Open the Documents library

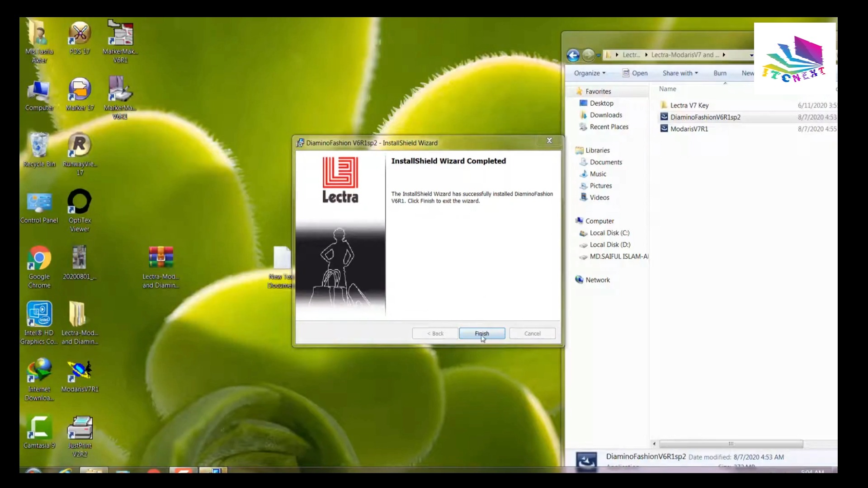(606, 162)
